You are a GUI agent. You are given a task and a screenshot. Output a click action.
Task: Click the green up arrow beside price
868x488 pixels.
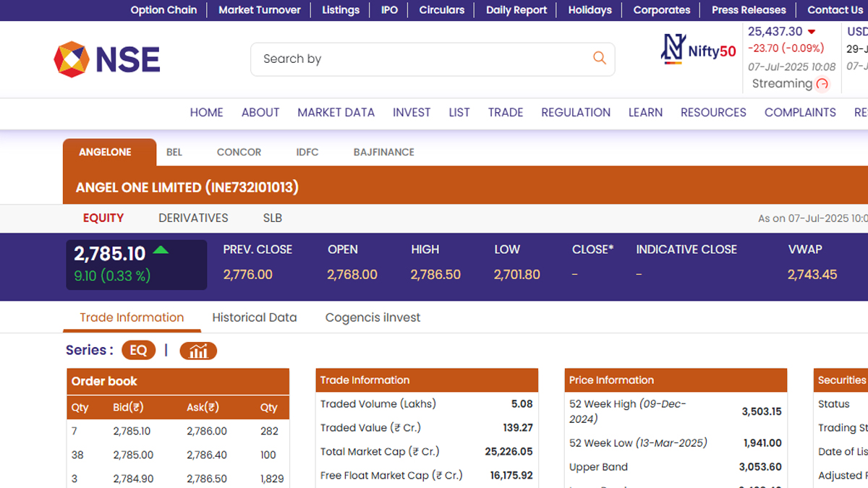161,250
